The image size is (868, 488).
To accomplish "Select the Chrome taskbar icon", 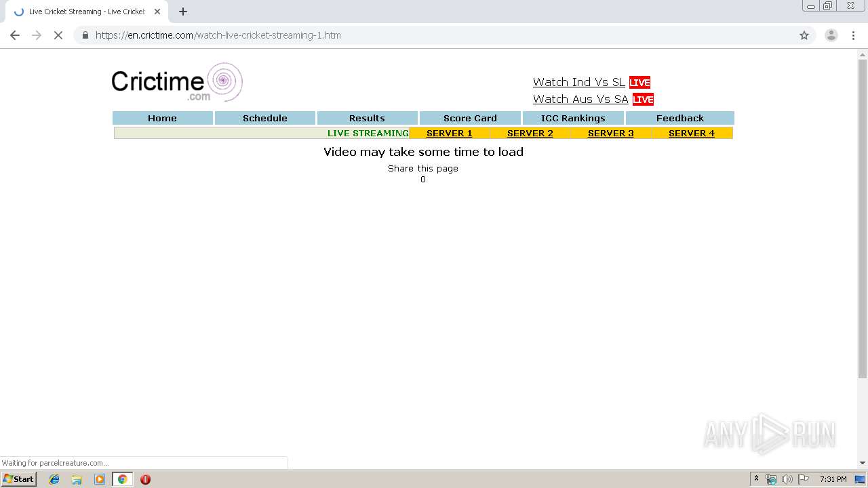I will (x=123, y=479).
